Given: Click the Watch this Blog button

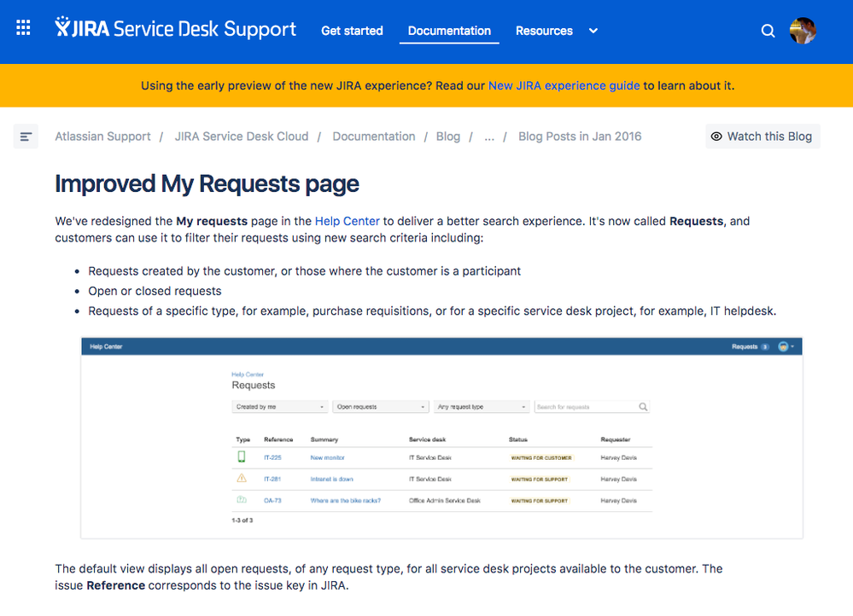Looking at the screenshot, I should [x=762, y=137].
